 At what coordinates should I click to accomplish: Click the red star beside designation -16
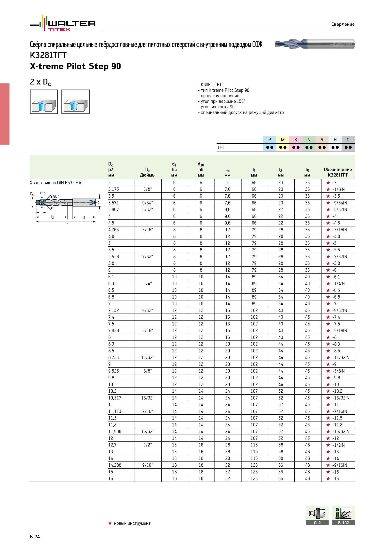click(x=328, y=479)
